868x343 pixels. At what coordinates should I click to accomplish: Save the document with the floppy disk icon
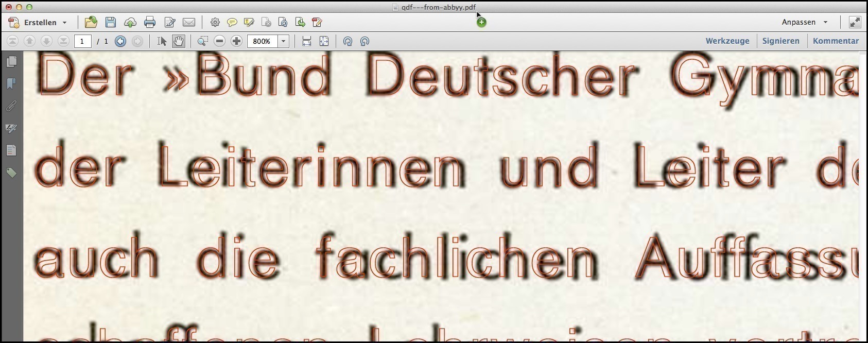111,22
